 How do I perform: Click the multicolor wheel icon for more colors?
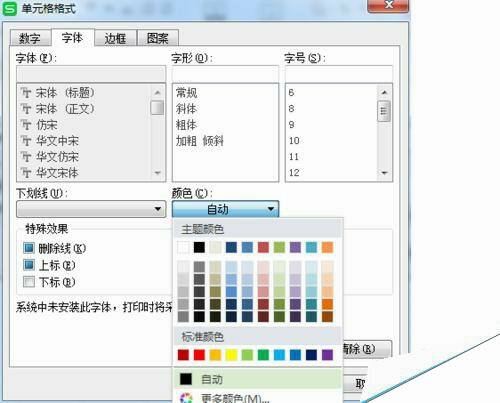(186, 398)
